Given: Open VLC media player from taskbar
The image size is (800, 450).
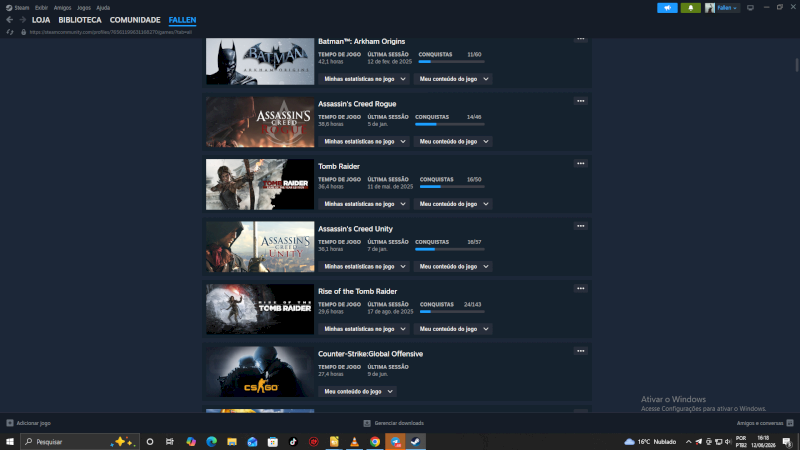Looking at the screenshot, I should 354,442.
